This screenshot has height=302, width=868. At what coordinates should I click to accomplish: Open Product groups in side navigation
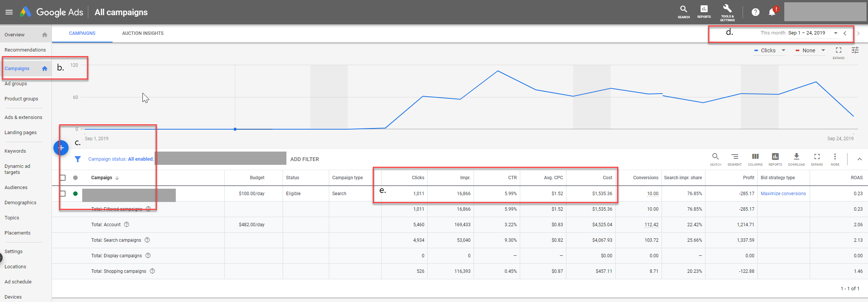21,99
